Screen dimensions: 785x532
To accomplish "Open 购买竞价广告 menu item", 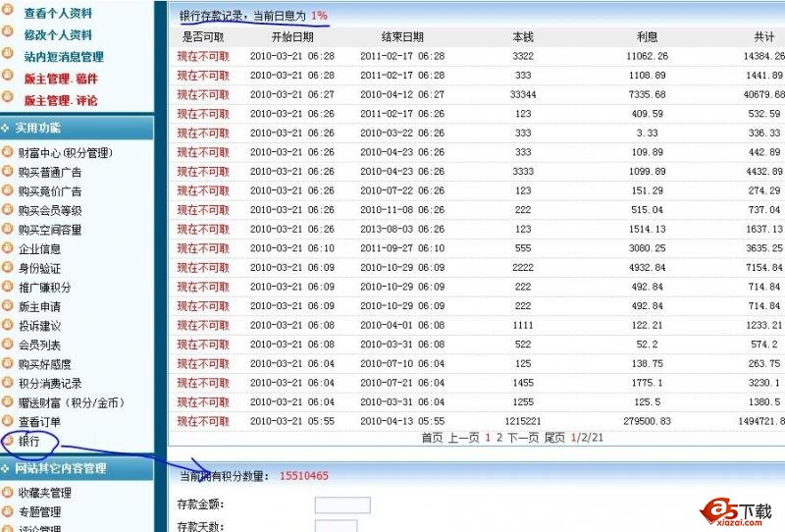I will pos(50,191).
